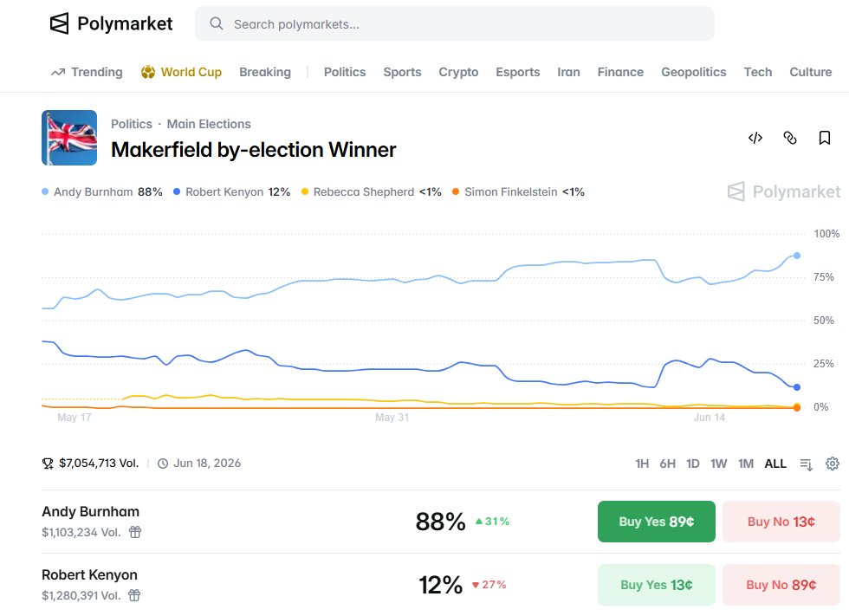Buy Yes 89¢ for Andy Burnham
This screenshot has height=616, width=849.
[657, 522]
